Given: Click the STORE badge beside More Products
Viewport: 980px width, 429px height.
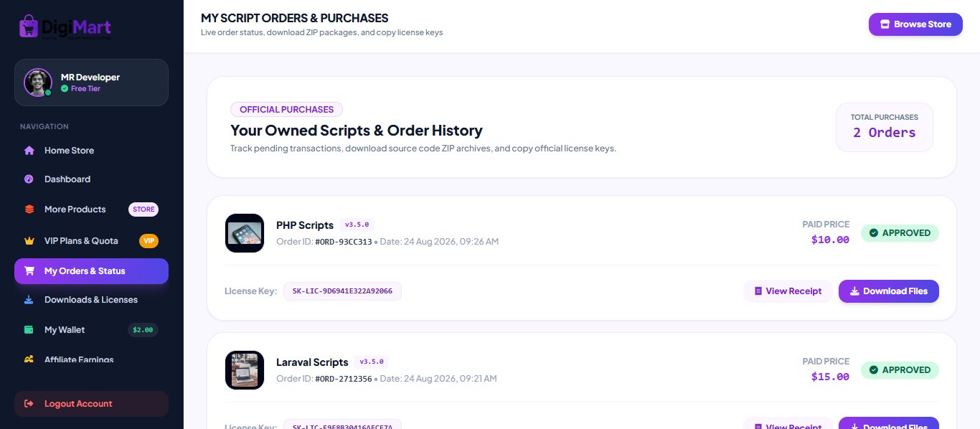Looking at the screenshot, I should (x=143, y=209).
